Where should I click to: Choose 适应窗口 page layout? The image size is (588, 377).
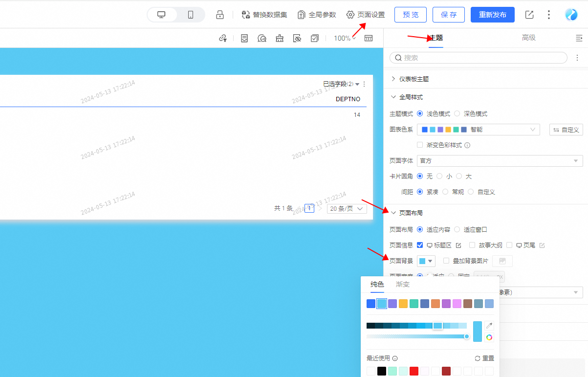click(x=457, y=230)
